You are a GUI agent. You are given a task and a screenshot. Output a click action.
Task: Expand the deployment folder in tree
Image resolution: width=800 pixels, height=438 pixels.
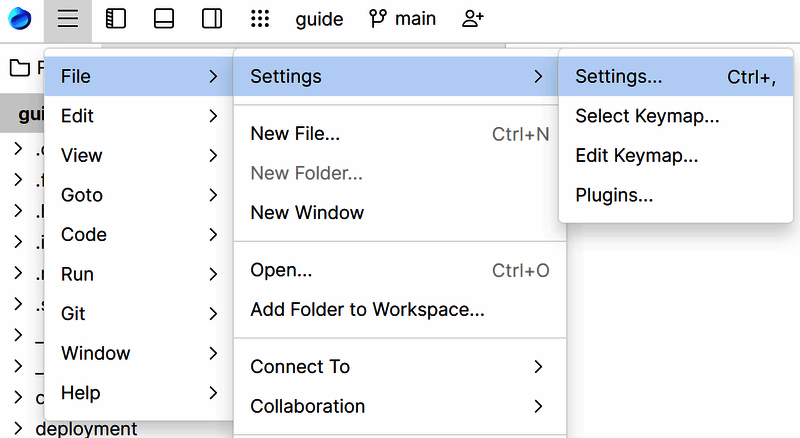18,429
